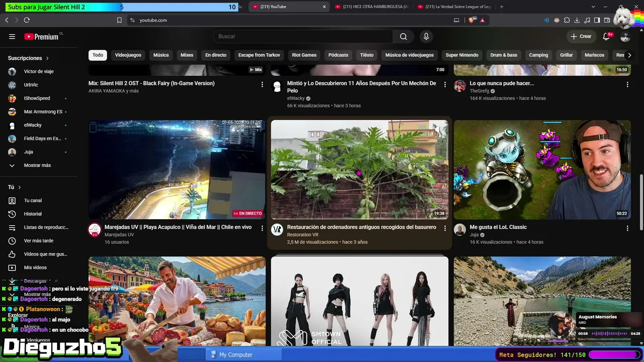
Task: Bookmark this page in the address bar
Action: (119, 20)
